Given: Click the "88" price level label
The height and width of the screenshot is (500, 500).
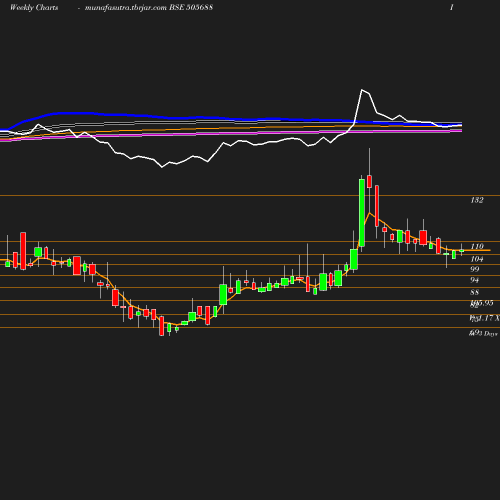Looking at the screenshot, I should 475,292.
